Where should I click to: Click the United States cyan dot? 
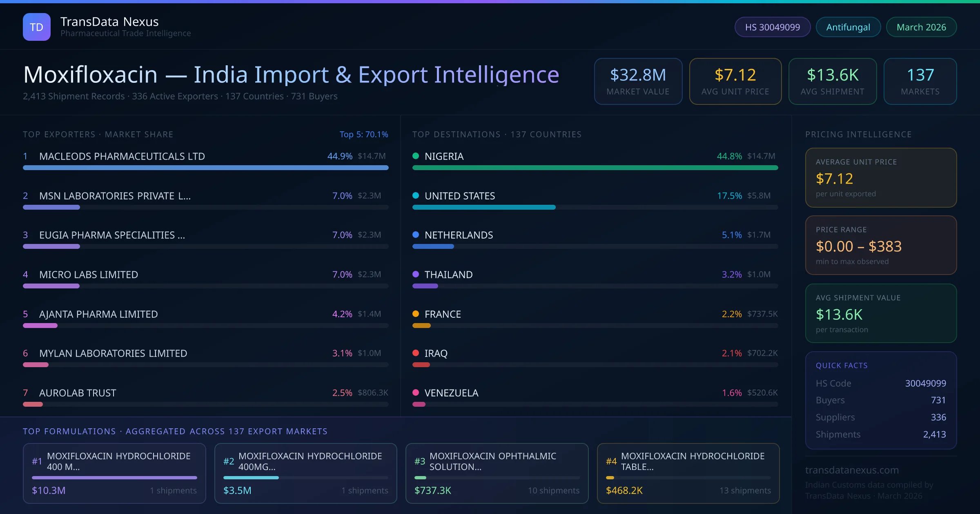(x=416, y=195)
